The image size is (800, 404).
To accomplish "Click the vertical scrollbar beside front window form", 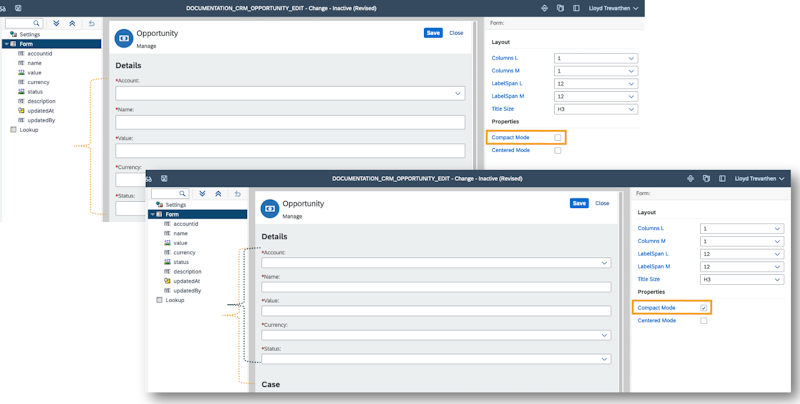I will [622, 292].
